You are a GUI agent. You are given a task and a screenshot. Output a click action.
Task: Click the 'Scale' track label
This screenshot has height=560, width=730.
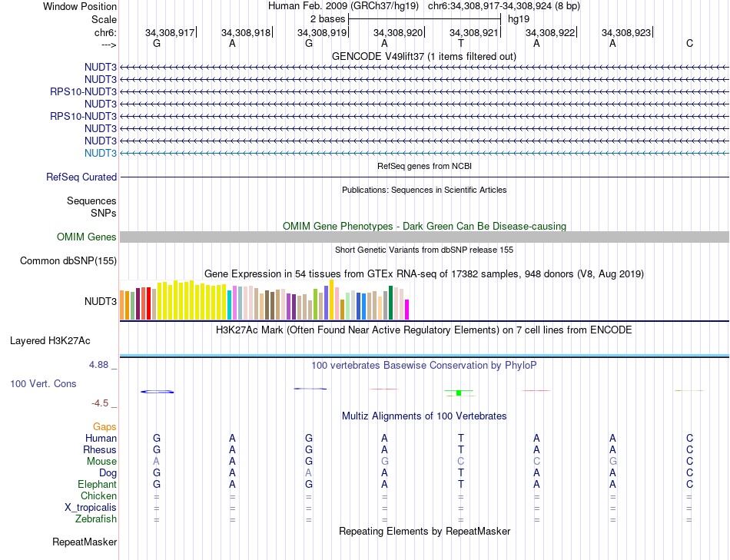click(x=104, y=19)
